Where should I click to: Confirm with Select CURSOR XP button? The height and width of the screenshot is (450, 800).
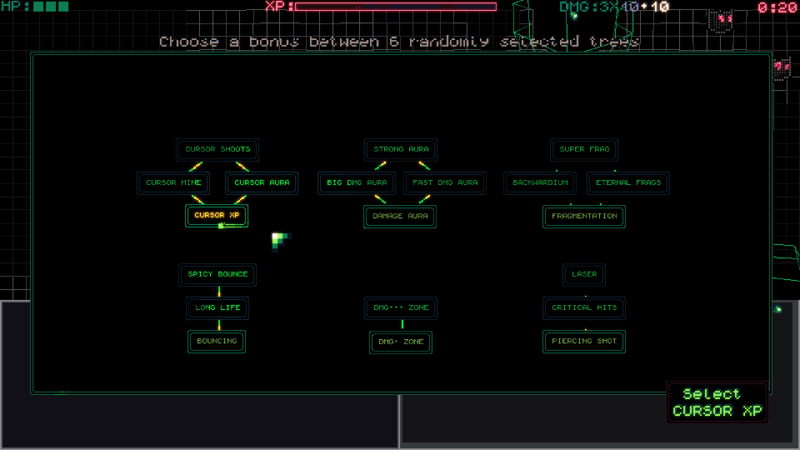pos(717,403)
